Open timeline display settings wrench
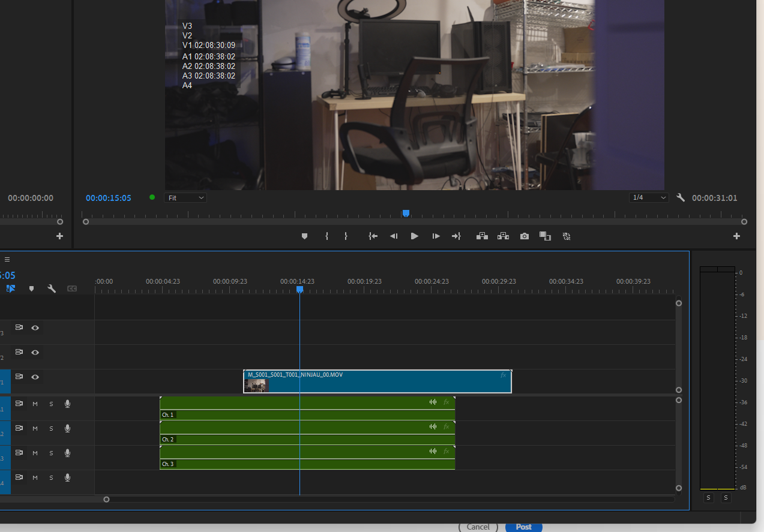 click(x=52, y=288)
